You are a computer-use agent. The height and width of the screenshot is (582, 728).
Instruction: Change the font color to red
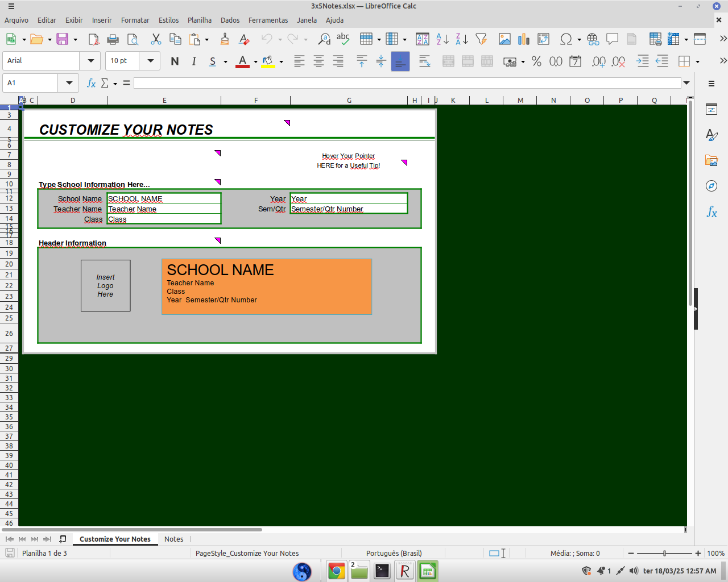point(243,61)
